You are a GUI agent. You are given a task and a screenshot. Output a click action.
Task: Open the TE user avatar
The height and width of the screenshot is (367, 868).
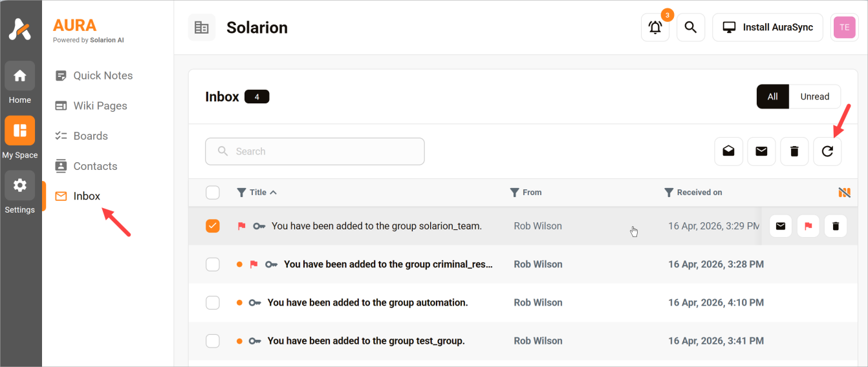844,28
